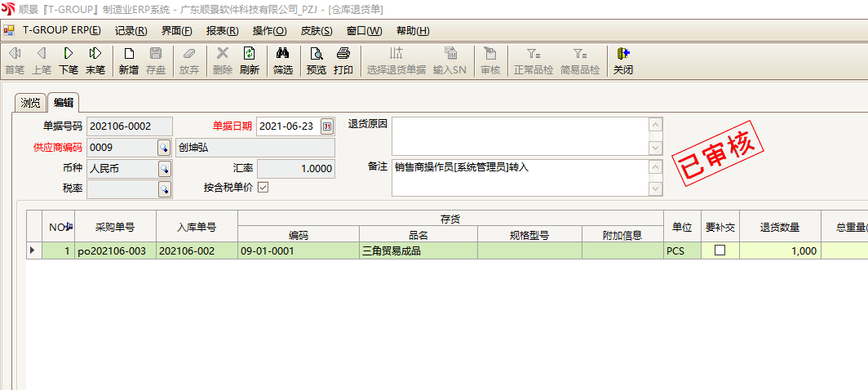Click the 退货数量 column header
This screenshot has height=390, width=868.
pos(779,227)
